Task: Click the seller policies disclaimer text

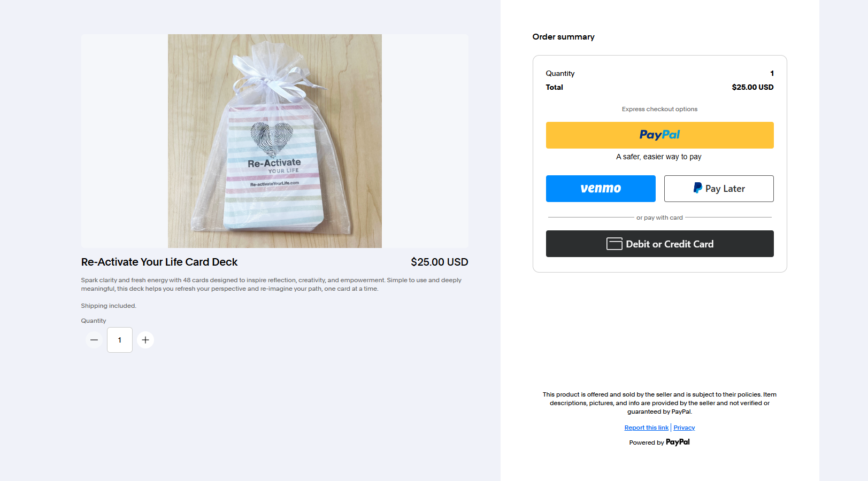Action: tap(659, 403)
